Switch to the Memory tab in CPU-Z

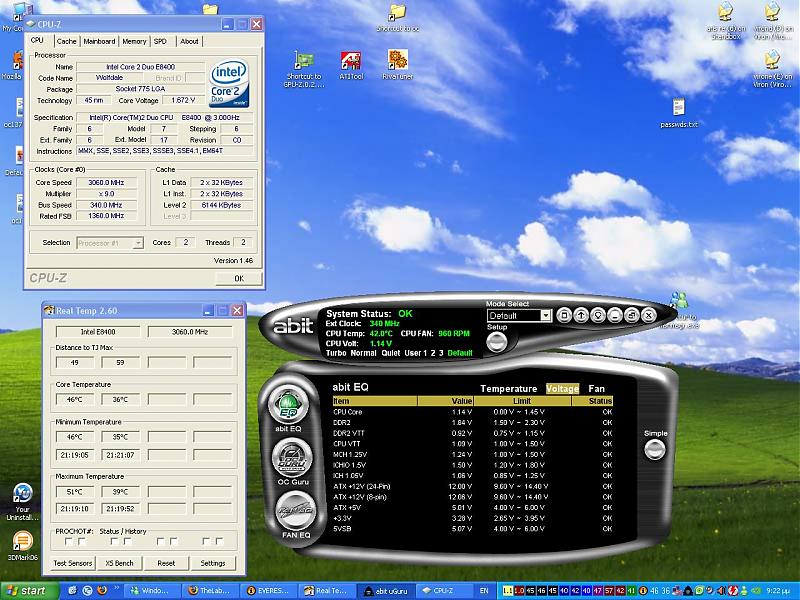click(134, 41)
